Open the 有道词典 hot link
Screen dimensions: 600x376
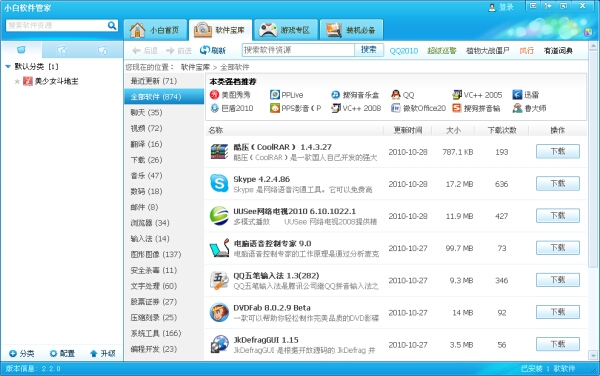coord(558,51)
